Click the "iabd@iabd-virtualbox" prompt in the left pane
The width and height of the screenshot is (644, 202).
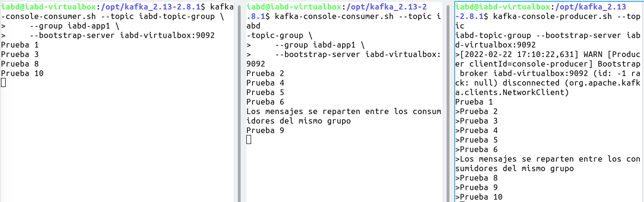[48, 7]
